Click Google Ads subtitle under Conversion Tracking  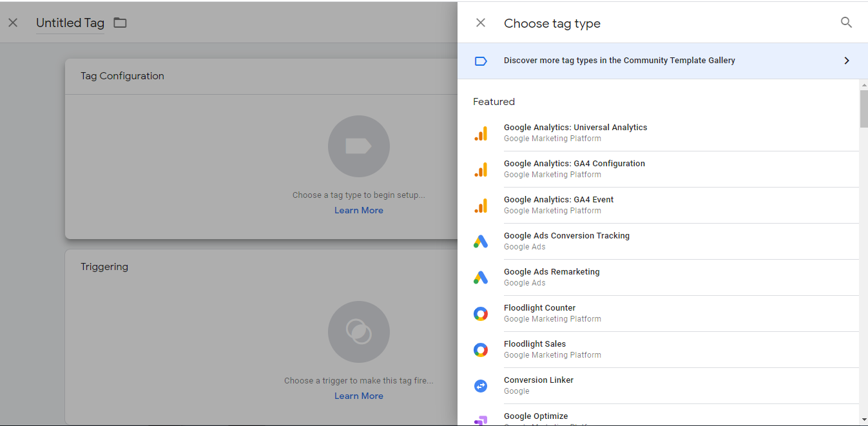(x=525, y=247)
